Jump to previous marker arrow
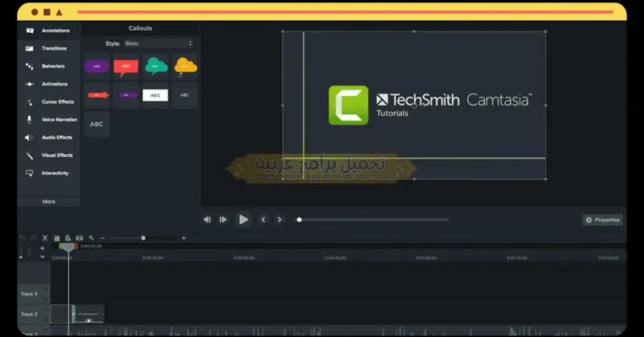Viewport: 644px width, 337px height. coord(264,219)
